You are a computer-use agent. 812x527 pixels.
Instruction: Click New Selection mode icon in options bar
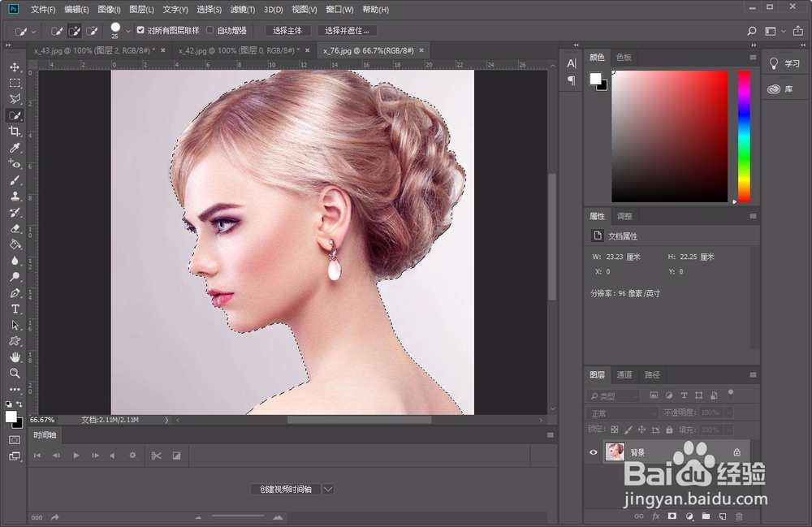tap(57, 31)
